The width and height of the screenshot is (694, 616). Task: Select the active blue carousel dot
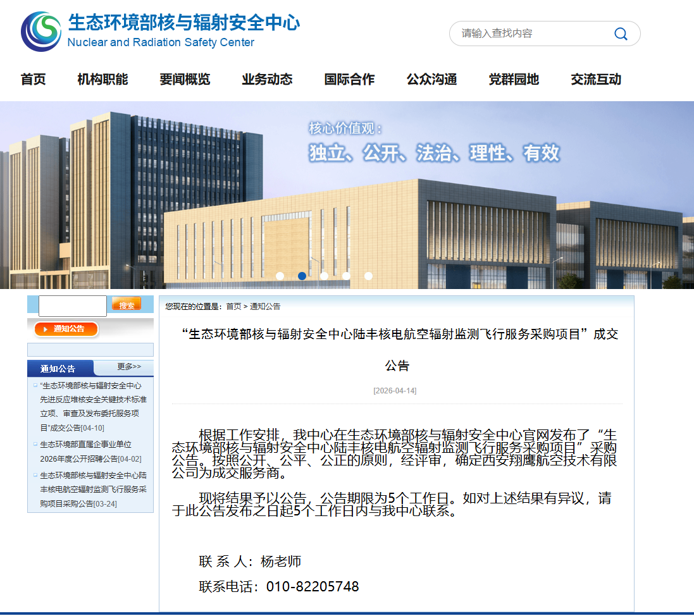pos(302,276)
